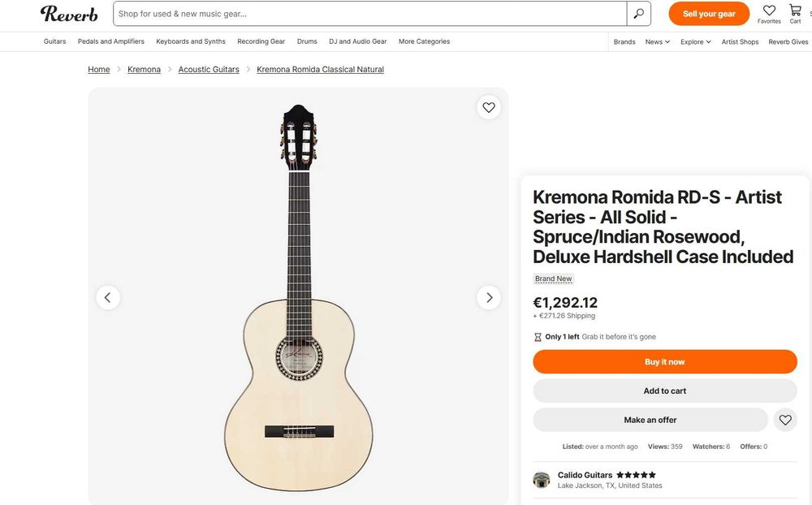
Task: Click Make an offer button
Action: [x=650, y=420]
